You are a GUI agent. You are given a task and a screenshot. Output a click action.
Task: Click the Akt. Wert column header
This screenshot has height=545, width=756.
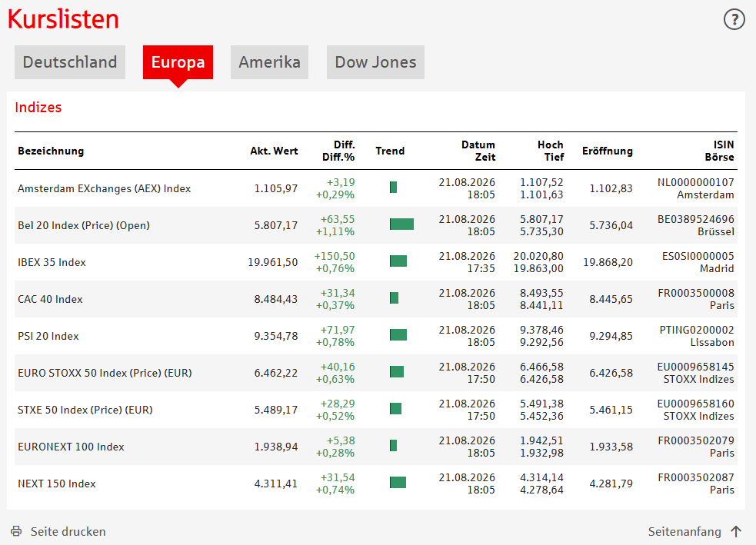point(274,151)
